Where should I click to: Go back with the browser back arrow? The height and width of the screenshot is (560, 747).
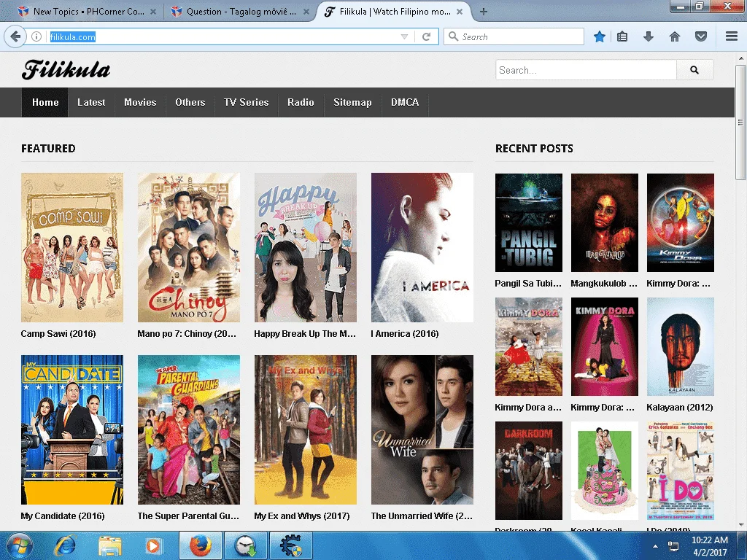[16, 36]
